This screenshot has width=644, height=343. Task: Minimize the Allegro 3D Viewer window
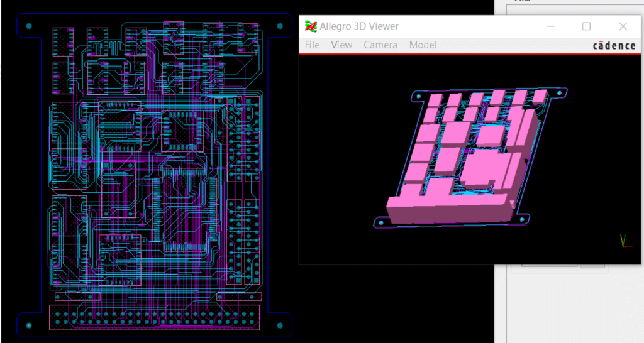(x=551, y=26)
